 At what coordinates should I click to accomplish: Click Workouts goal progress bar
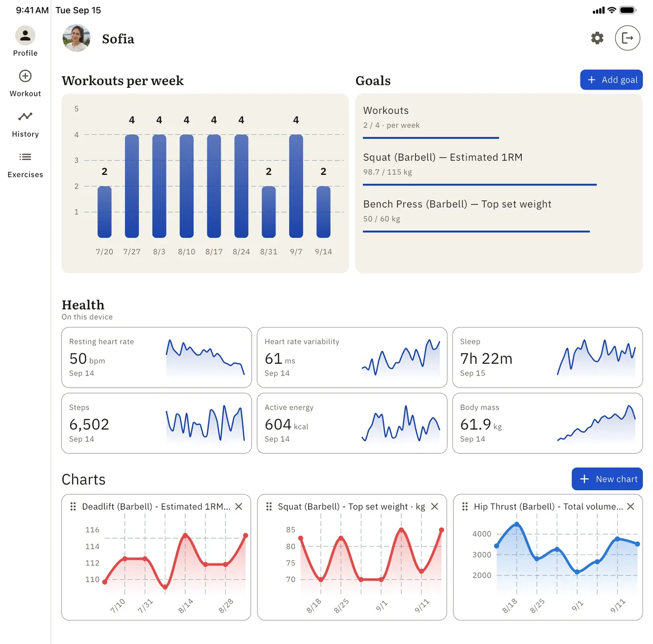pos(431,138)
